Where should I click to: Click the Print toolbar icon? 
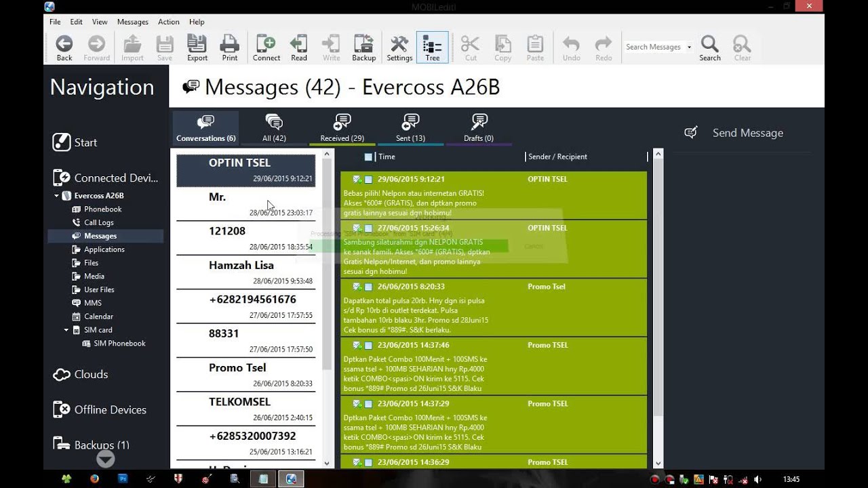click(230, 47)
